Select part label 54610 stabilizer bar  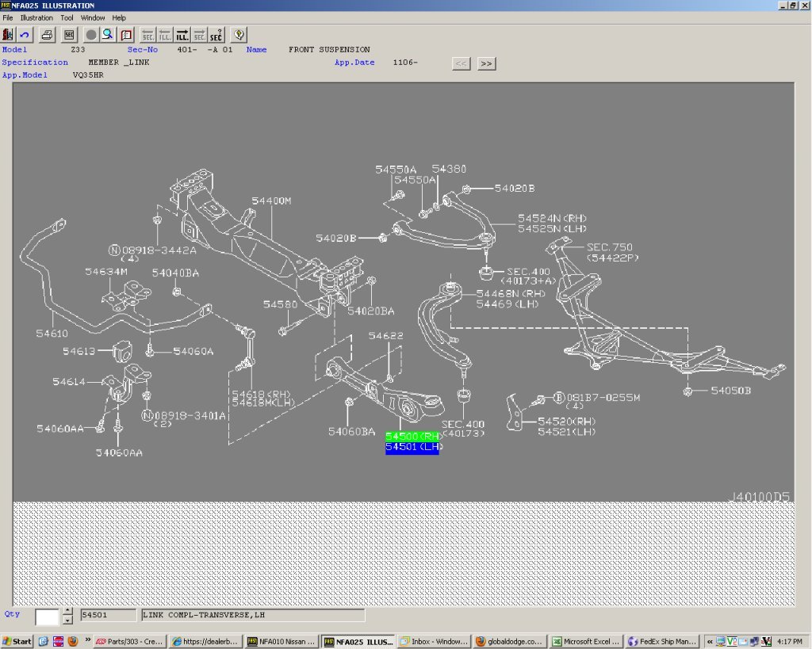[52, 334]
